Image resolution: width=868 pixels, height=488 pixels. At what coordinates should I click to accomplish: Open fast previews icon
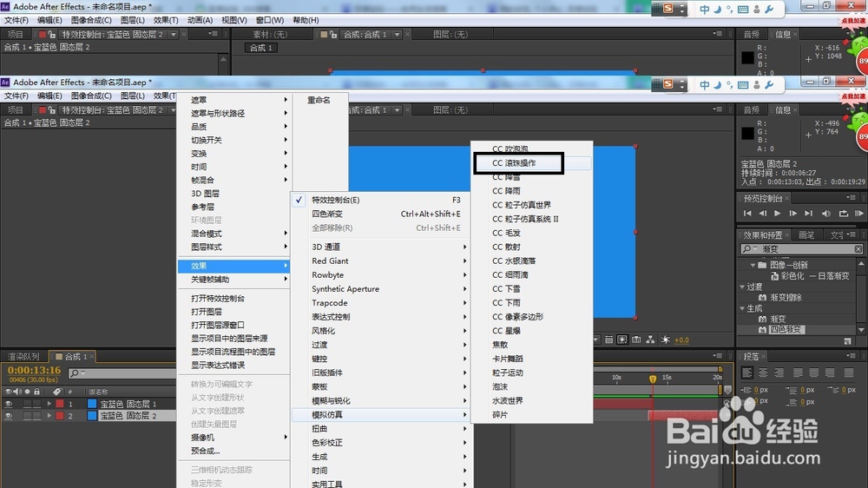pos(622,340)
